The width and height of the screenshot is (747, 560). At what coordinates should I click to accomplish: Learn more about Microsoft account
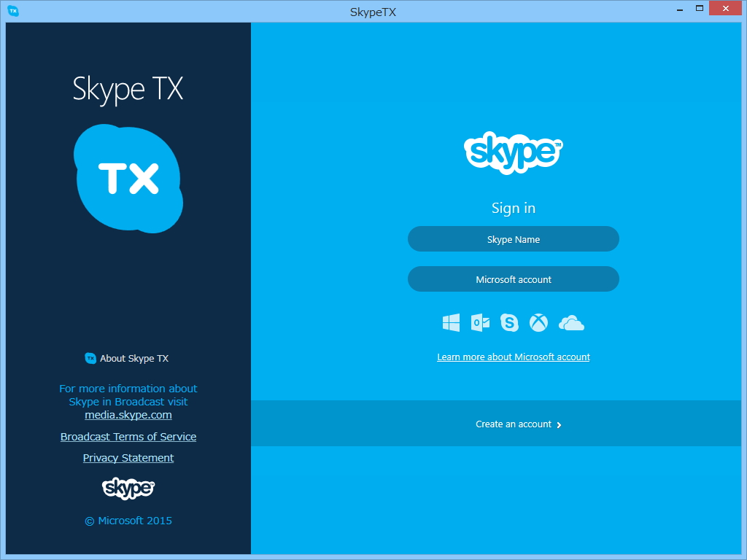coord(513,357)
